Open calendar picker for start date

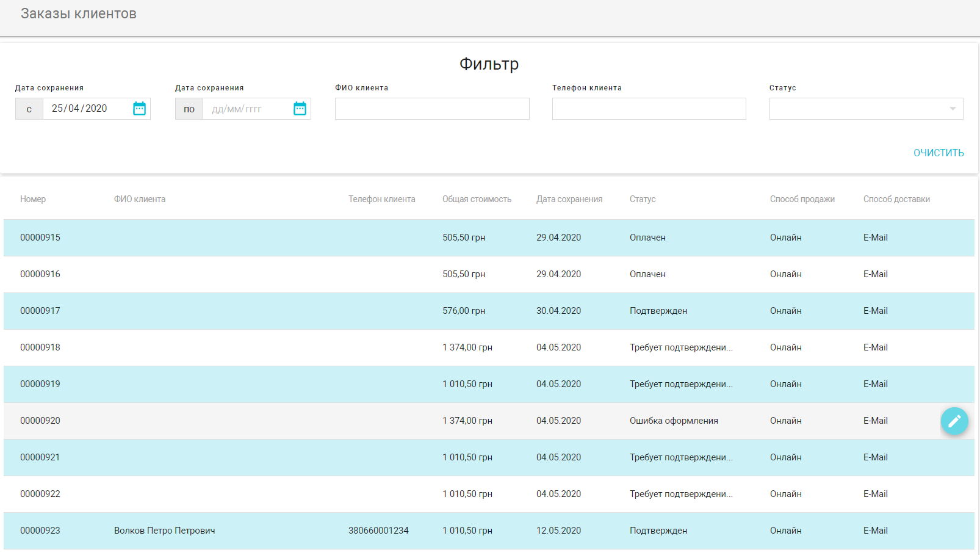point(139,109)
